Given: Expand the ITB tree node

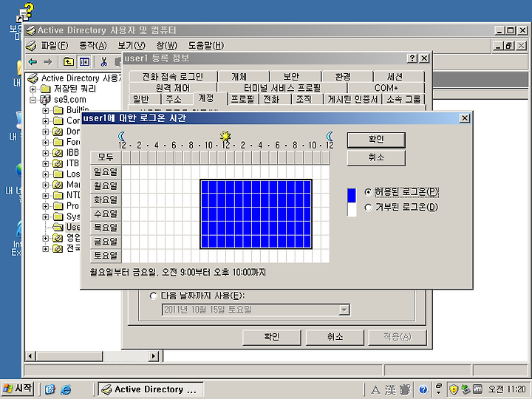Looking at the screenshot, I should [x=46, y=163].
